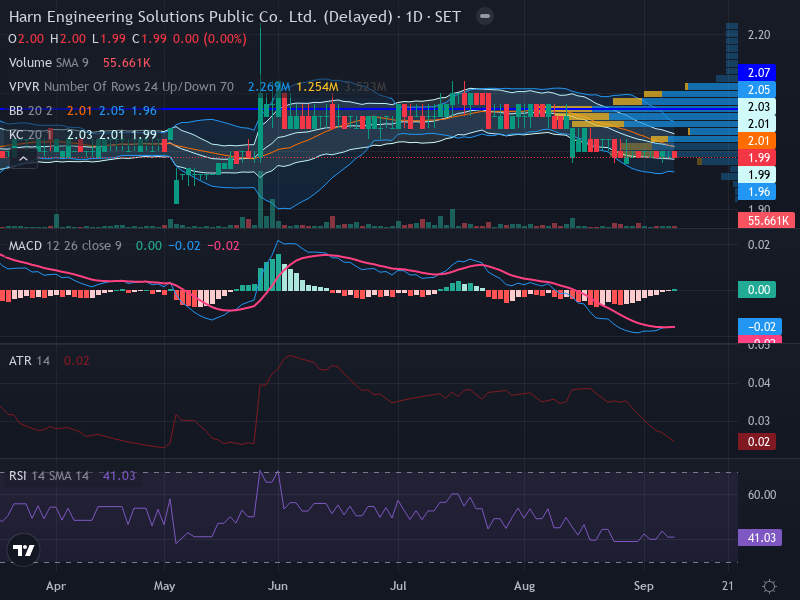Select the BB 20 2 indicator legend

(x=31, y=111)
